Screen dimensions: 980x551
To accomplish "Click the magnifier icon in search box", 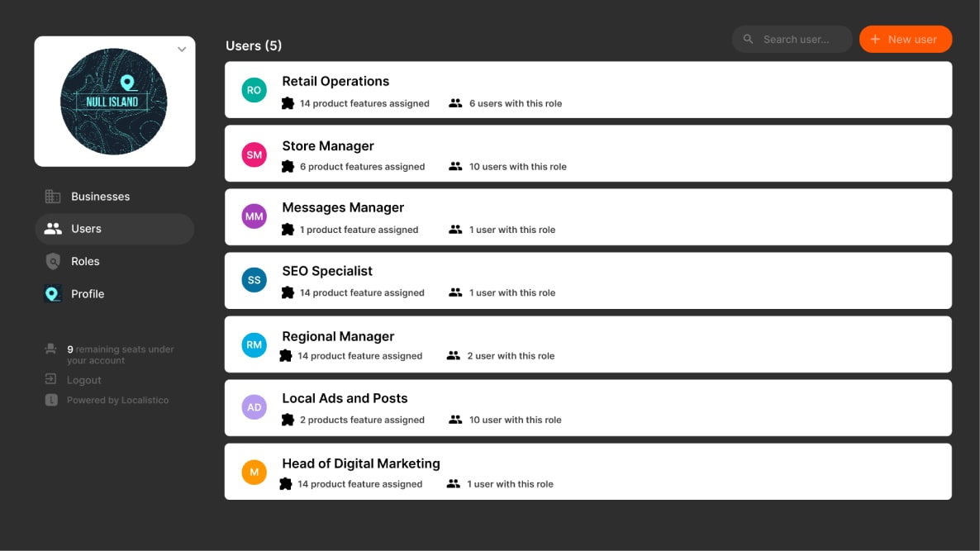I will (x=749, y=39).
